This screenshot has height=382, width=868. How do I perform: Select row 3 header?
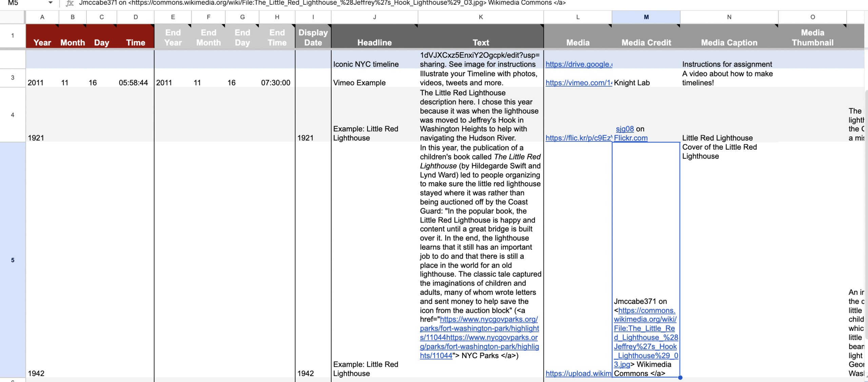click(x=13, y=78)
